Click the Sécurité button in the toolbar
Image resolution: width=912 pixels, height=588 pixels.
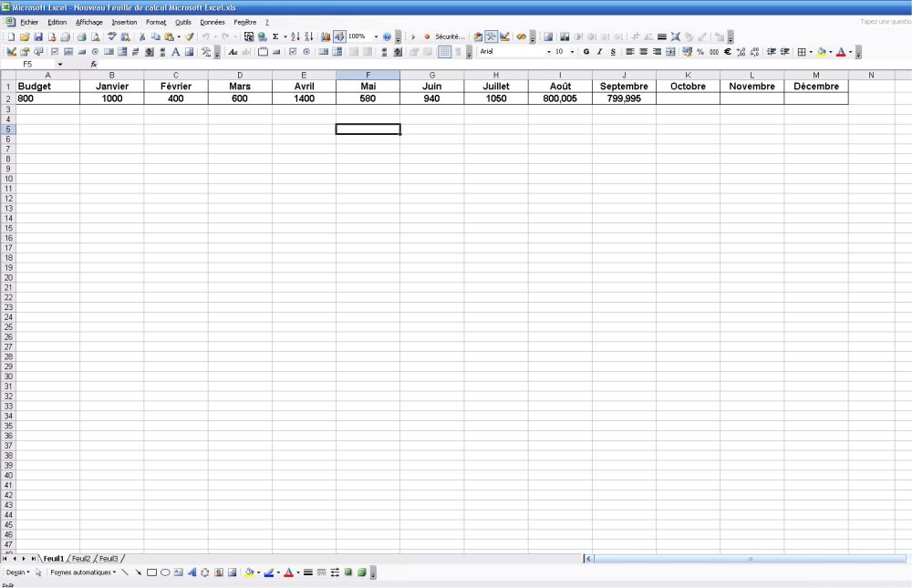coord(449,37)
